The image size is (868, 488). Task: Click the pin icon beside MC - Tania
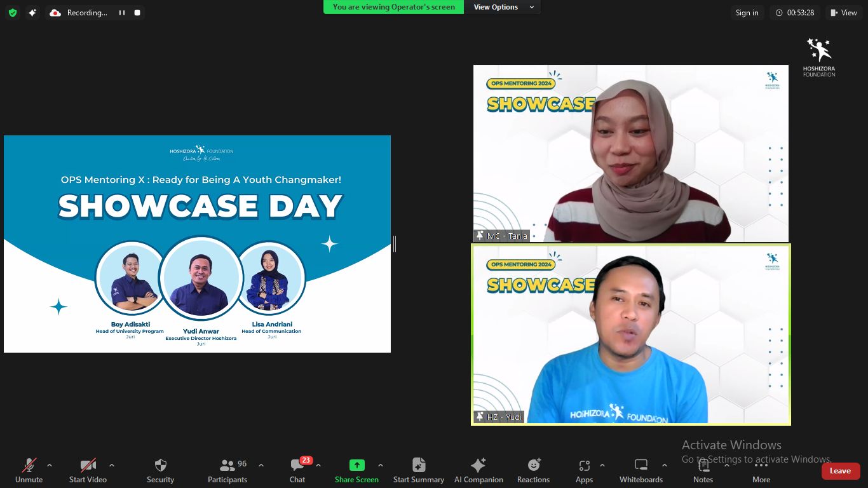click(x=480, y=236)
